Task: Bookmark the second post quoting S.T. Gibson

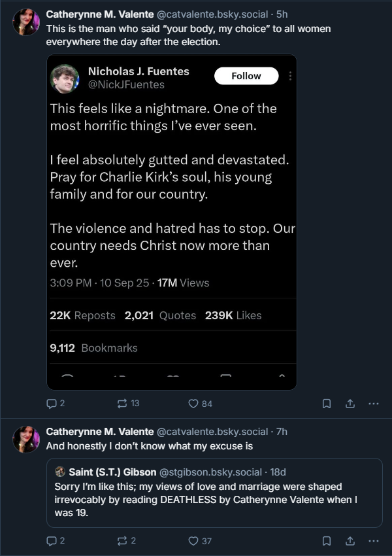Action: 326,541
